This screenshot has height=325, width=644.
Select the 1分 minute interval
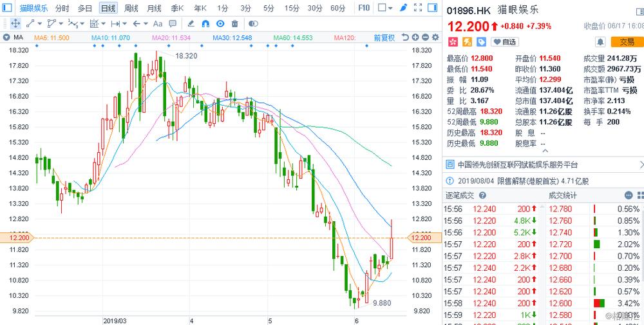pos(223,8)
